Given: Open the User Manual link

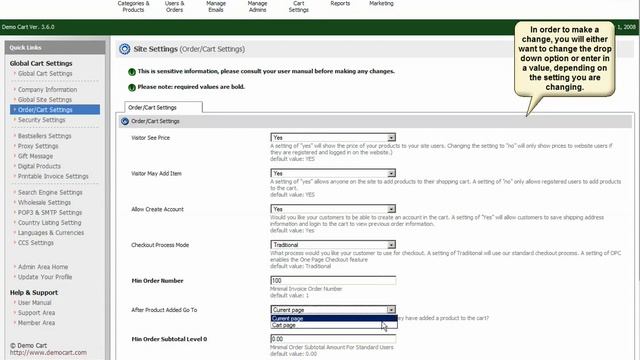Looking at the screenshot, I should click(x=34, y=302).
